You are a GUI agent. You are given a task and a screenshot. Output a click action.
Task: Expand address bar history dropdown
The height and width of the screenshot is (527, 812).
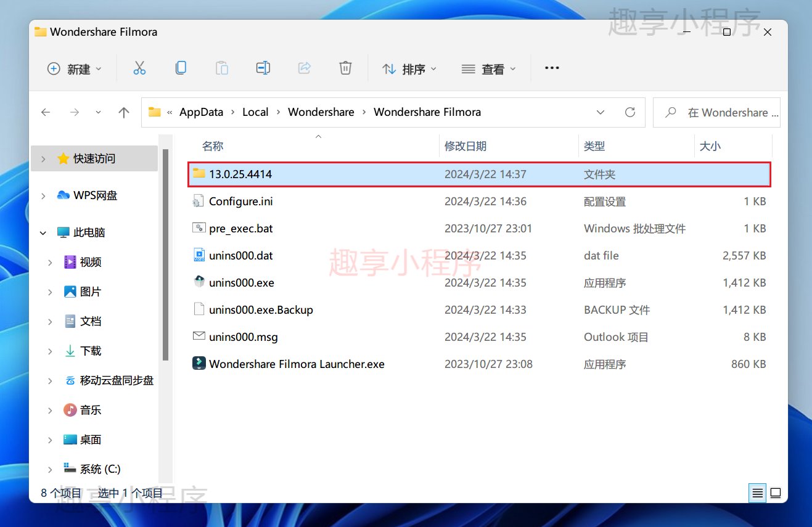pos(601,112)
